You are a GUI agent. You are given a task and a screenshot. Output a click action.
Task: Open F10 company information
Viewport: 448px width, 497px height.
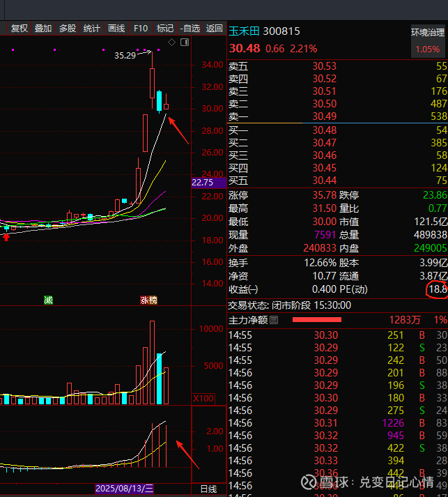pyautogui.click(x=141, y=29)
